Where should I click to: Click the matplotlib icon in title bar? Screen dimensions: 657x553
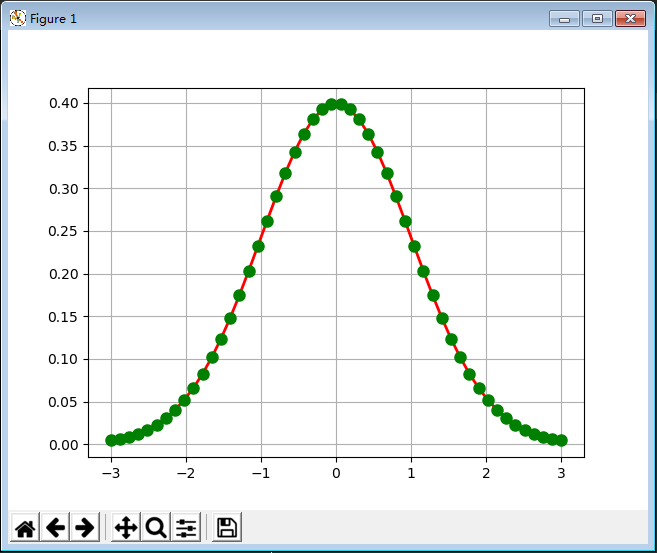coord(18,18)
